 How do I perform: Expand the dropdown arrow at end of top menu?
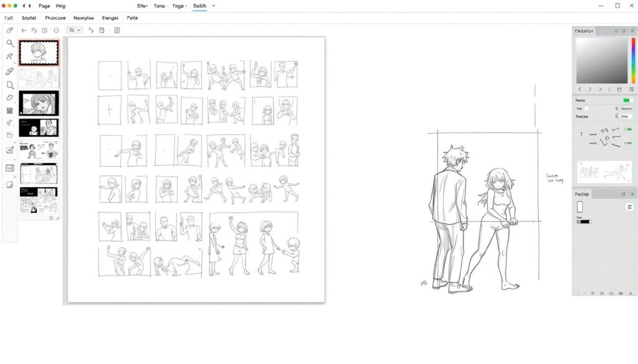[x=214, y=6]
